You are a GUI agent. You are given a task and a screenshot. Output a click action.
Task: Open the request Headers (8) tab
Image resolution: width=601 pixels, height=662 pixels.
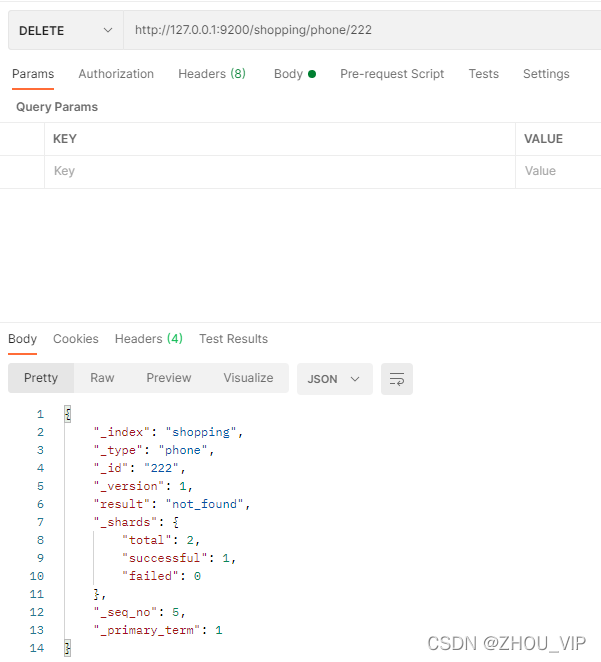coord(212,74)
